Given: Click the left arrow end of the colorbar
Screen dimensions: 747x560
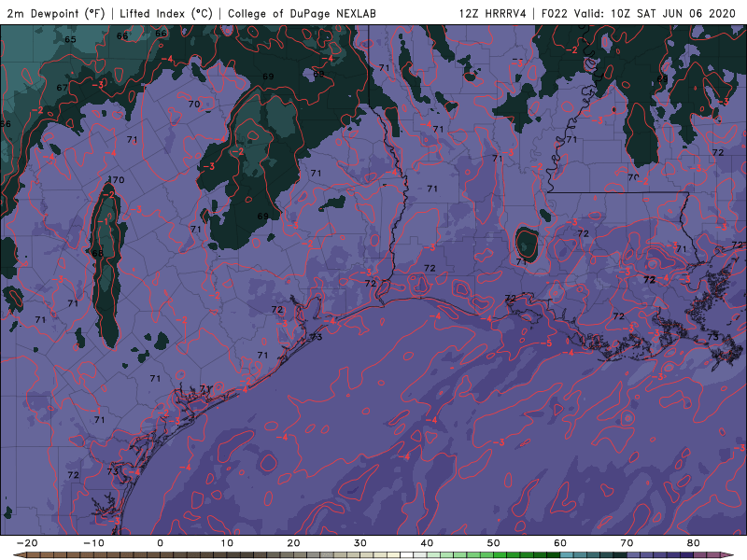Looking at the screenshot, I should click(x=19, y=555).
